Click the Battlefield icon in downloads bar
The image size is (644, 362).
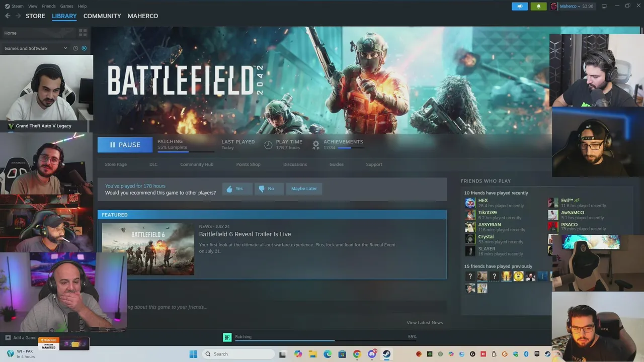[227, 337]
